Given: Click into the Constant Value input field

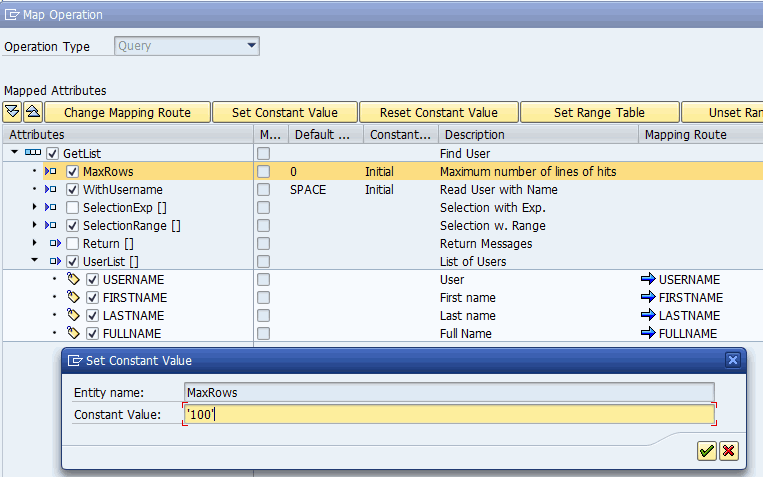Looking at the screenshot, I should (x=449, y=414).
